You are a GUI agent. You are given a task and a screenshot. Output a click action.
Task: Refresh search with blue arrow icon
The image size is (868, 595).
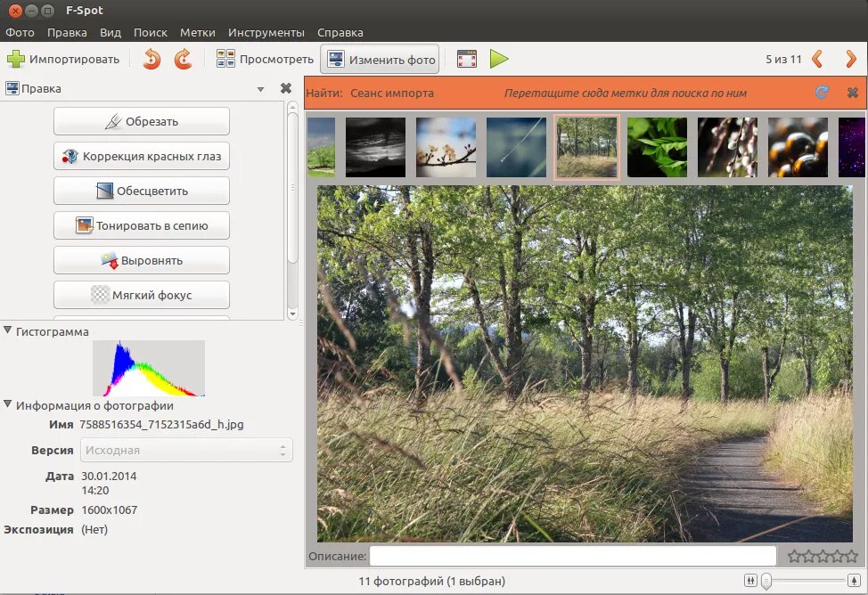(x=822, y=93)
